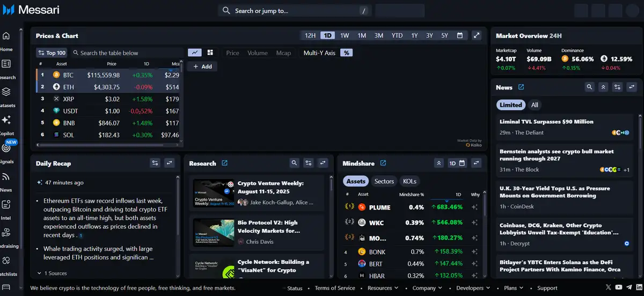Screen dimensions: 644x296
Task: Click the AI sparkle icon for PLUME
Action: (475, 207)
